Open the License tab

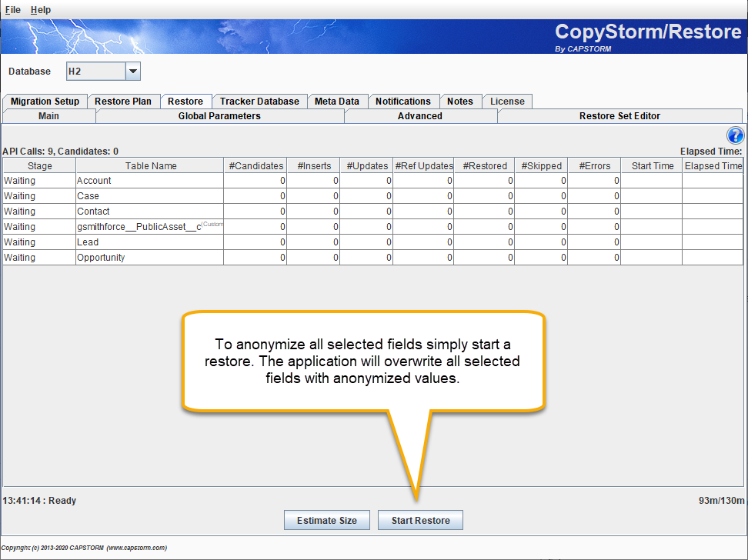[508, 101]
